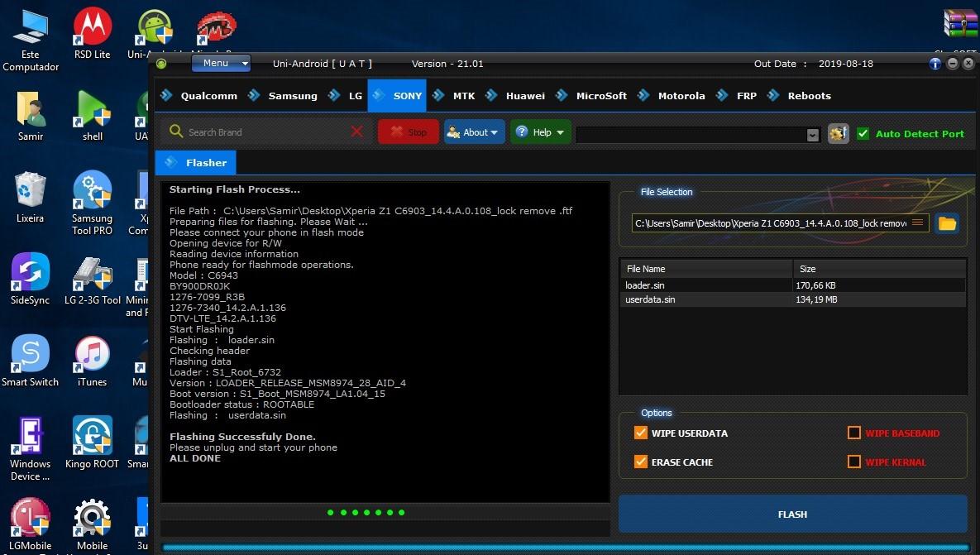Launch LG 2-3G Tool shortcut
This screenshot has width=980, height=555.
[x=92, y=279]
